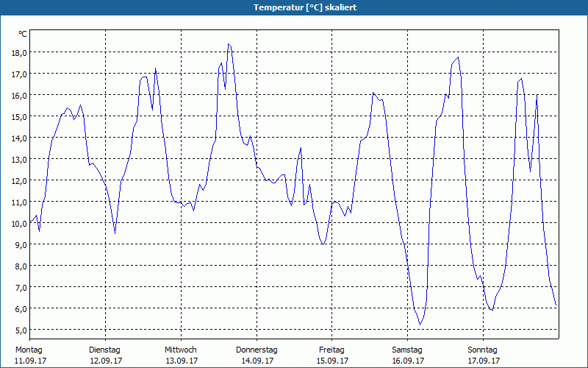Click the 5,0 y-axis label

(x=21, y=330)
